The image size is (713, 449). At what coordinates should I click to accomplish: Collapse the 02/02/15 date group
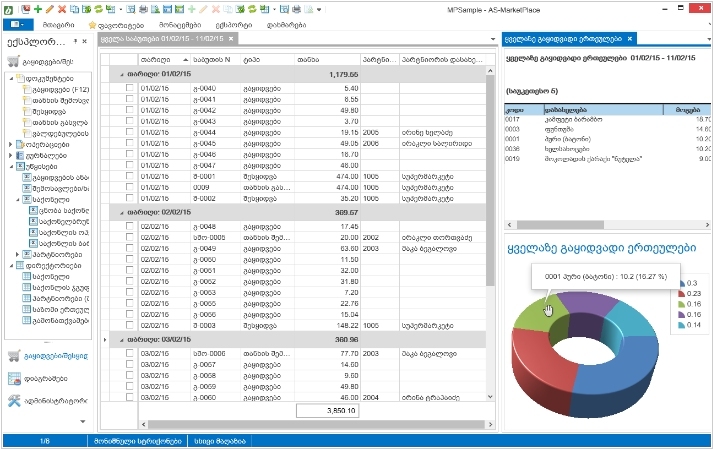pyautogui.click(x=122, y=213)
